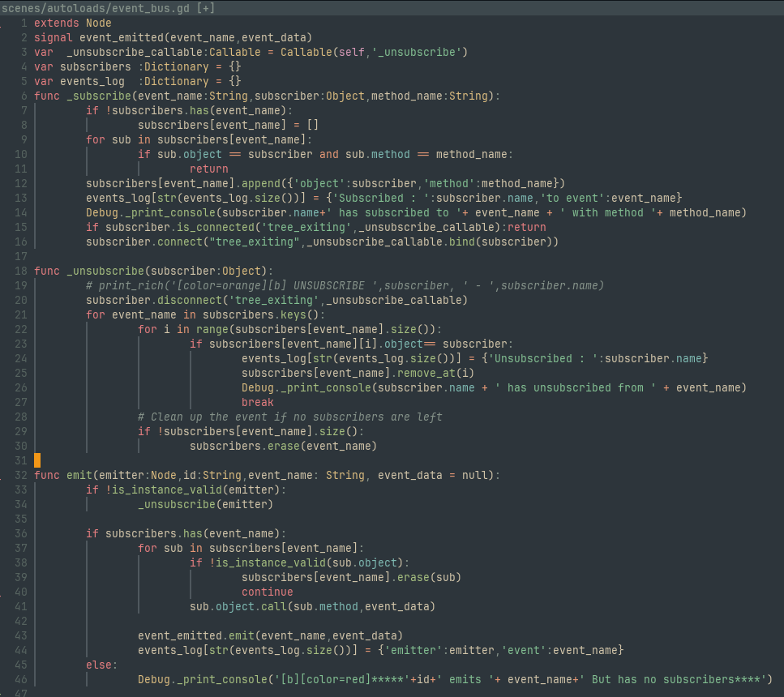
Task: Click 'erase(sub)' on line 39
Action: [429, 577]
